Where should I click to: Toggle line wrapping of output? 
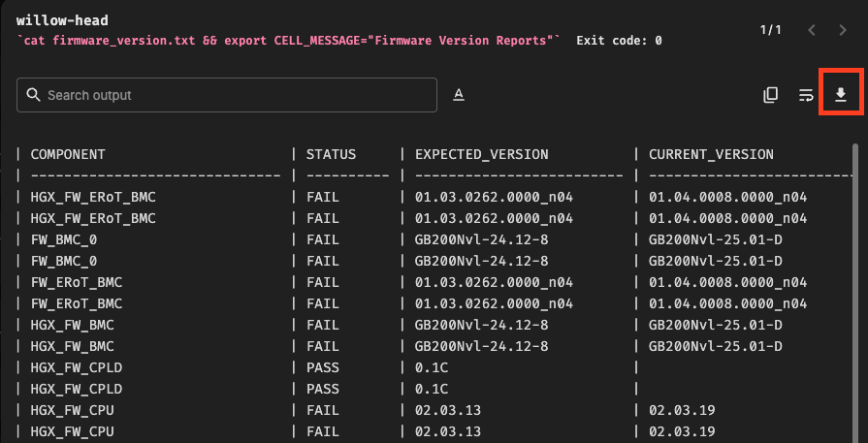tap(806, 95)
